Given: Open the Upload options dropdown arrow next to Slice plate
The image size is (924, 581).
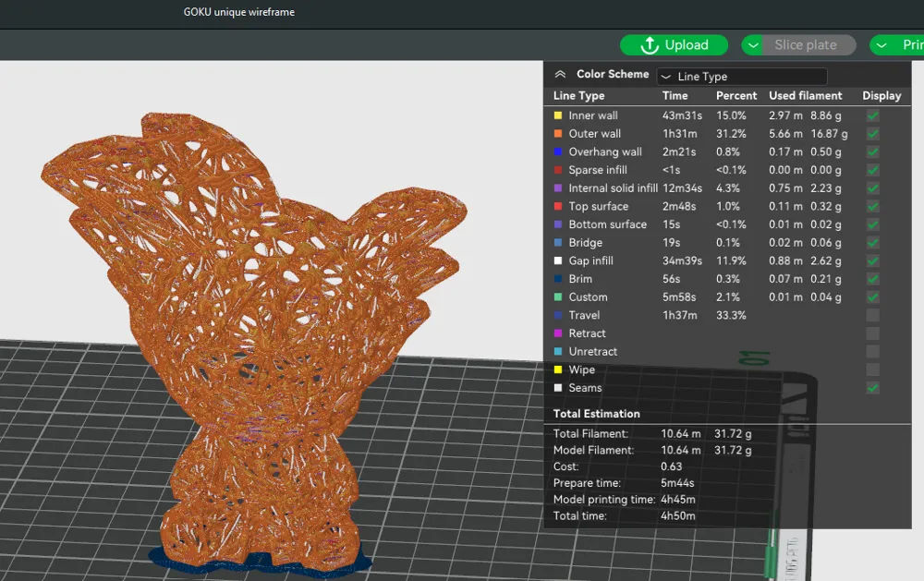Looking at the screenshot, I should pyautogui.click(x=752, y=44).
